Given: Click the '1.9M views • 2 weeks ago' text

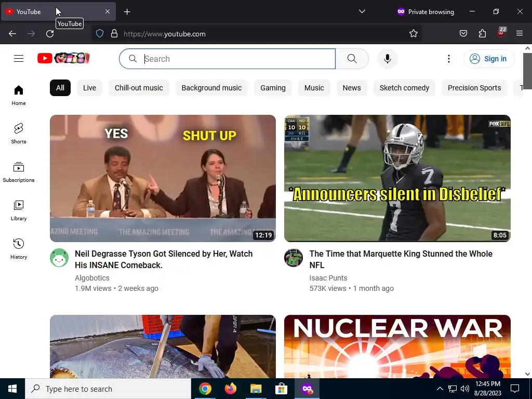Looking at the screenshot, I should (116, 288).
